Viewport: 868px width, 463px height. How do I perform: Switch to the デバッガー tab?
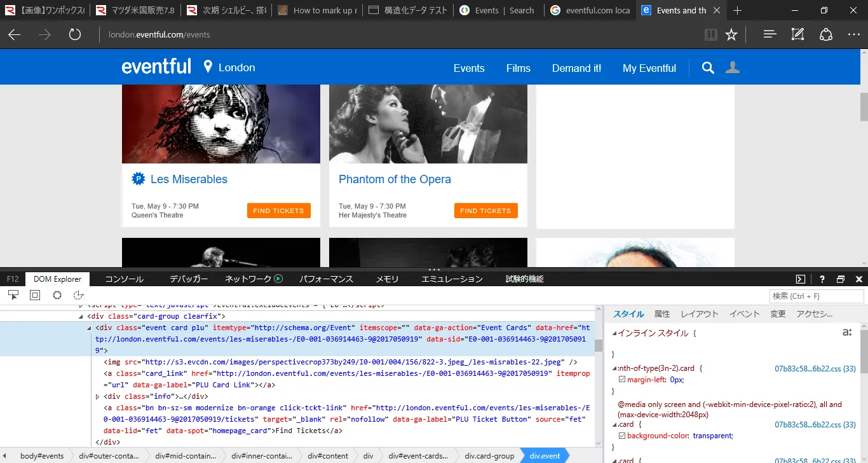(x=189, y=279)
